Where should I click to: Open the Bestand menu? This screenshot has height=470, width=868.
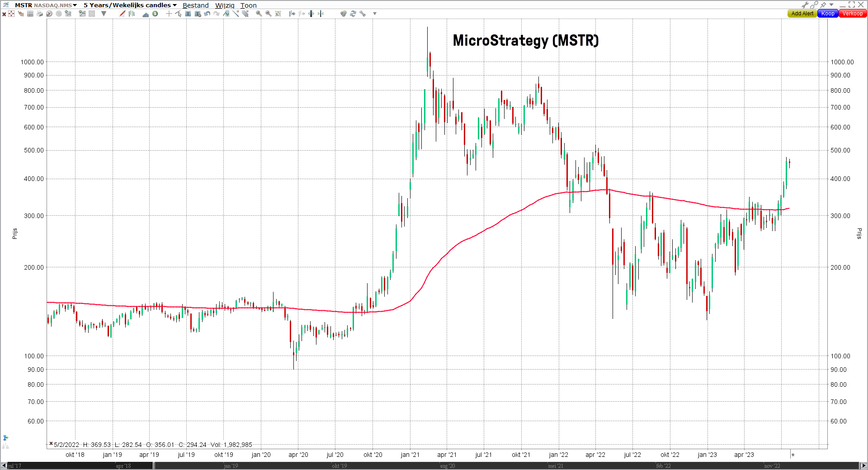tap(196, 5)
